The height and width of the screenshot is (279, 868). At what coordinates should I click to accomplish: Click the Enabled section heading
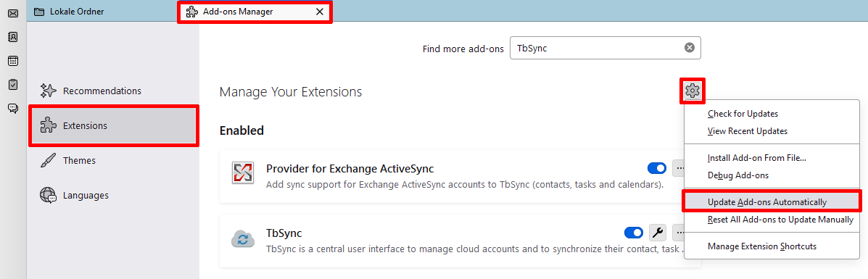tap(241, 130)
